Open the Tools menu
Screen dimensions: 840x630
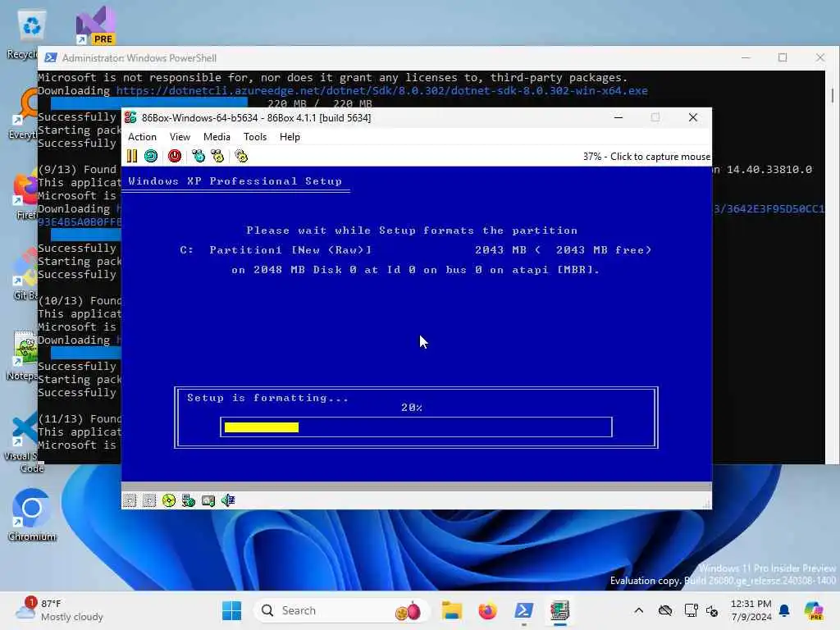coord(255,137)
